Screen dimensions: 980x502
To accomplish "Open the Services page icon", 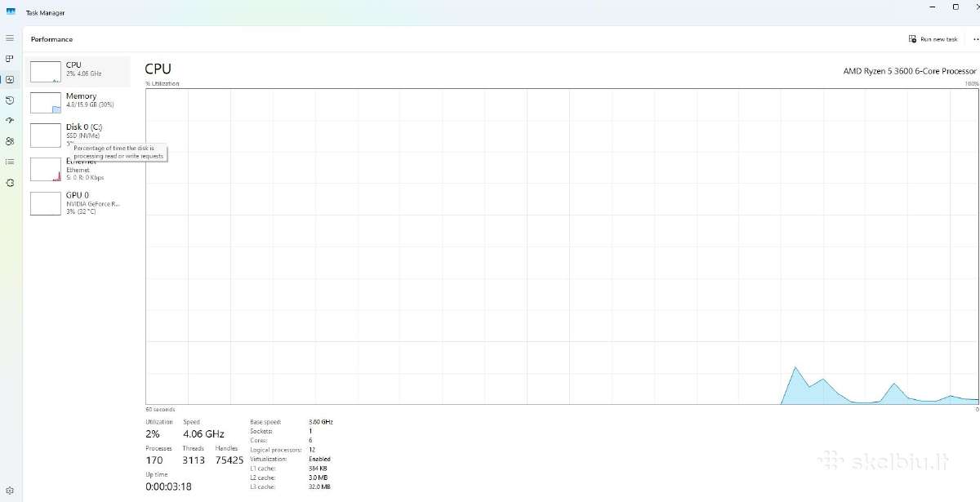I will [10, 183].
